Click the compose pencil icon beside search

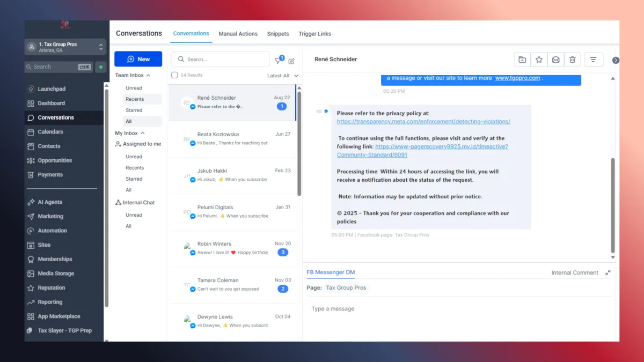coord(291,61)
